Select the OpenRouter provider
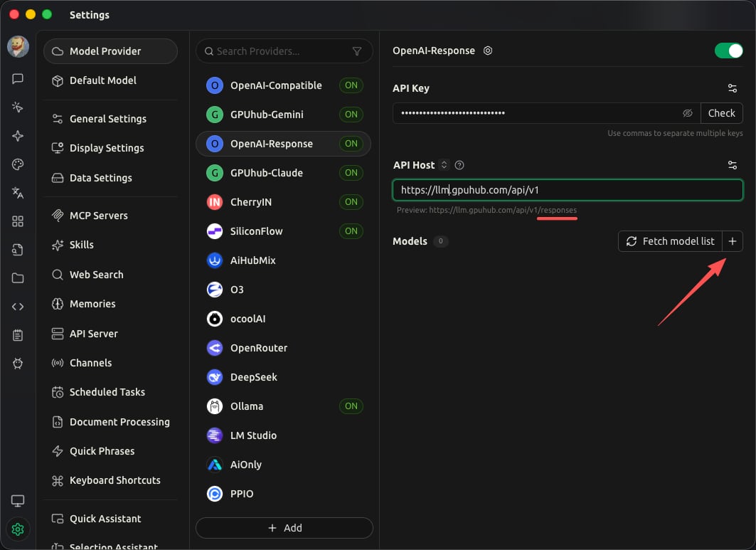The width and height of the screenshot is (756, 550). pyautogui.click(x=284, y=348)
